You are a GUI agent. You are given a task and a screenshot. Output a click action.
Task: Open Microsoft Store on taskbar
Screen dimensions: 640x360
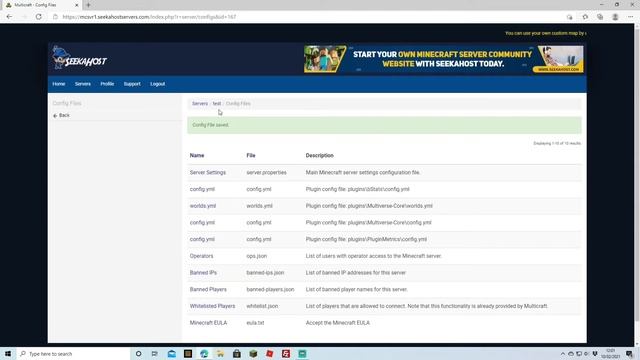[237, 353]
